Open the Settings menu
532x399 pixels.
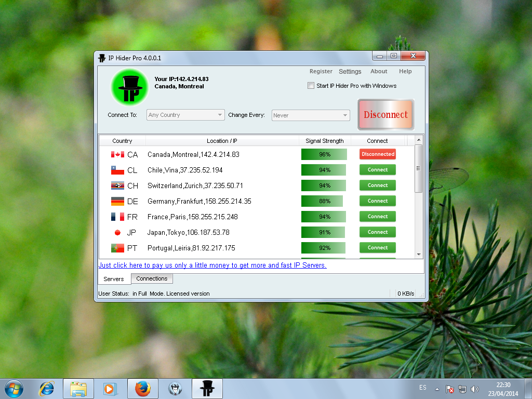pos(350,72)
